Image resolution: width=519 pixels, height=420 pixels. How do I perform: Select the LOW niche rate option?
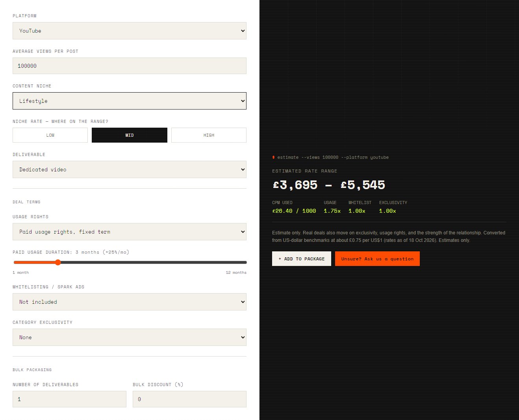click(x=50, y=135)
